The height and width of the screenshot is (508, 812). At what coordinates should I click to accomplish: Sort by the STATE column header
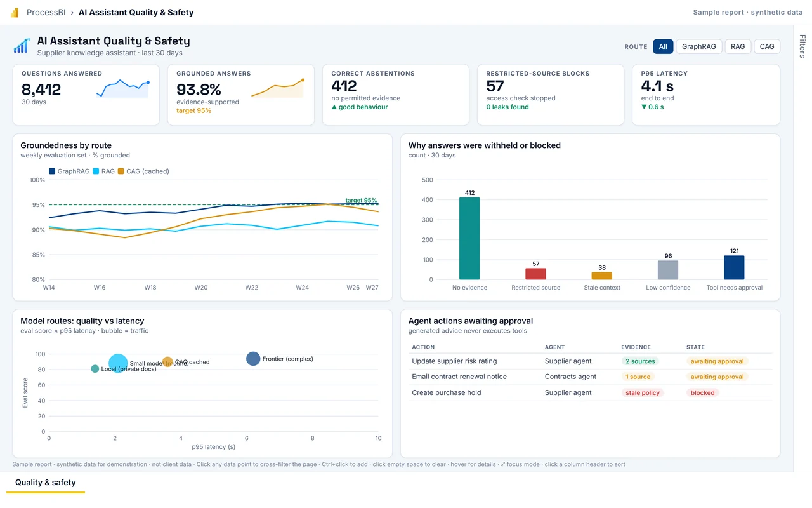[695, 347]
